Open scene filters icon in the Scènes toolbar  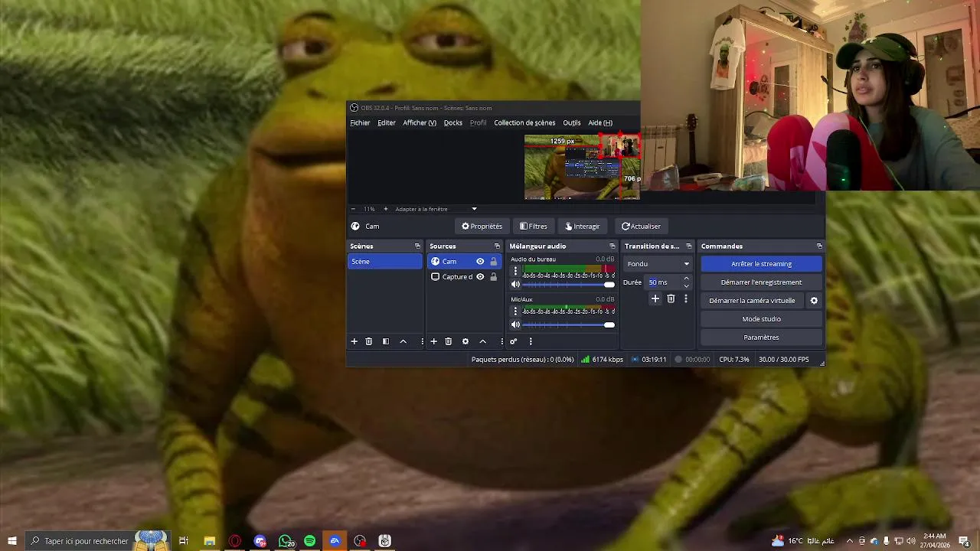[386, 341]
